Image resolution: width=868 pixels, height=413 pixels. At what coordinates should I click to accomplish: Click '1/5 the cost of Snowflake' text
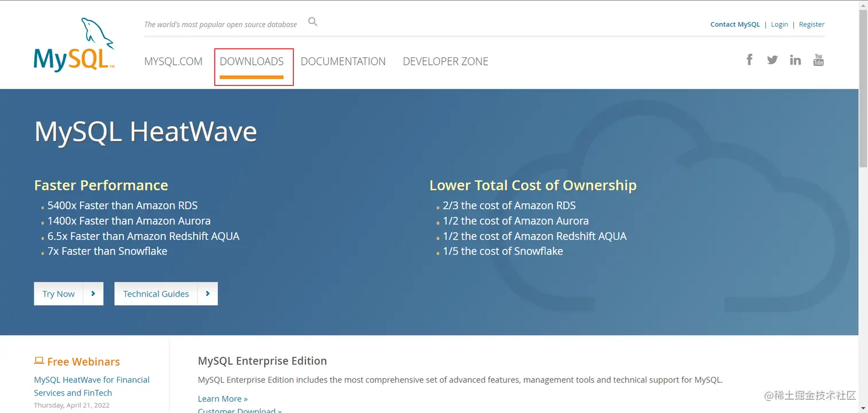tap(503, 251)
